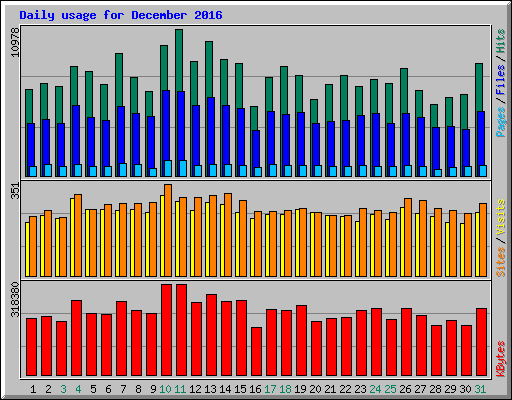Click the cyan "Pages" legend label
This screenshot has width=512, height=400.
[501, 122]
